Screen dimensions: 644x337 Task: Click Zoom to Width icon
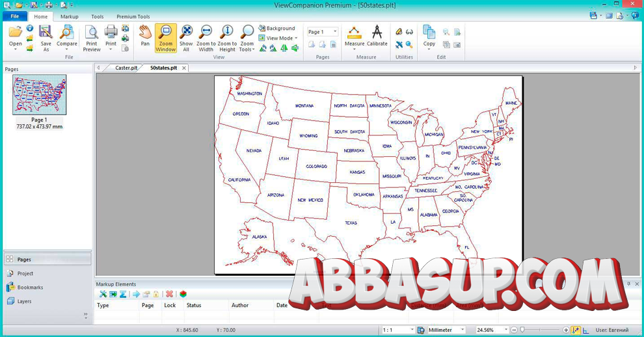[206, 38]
